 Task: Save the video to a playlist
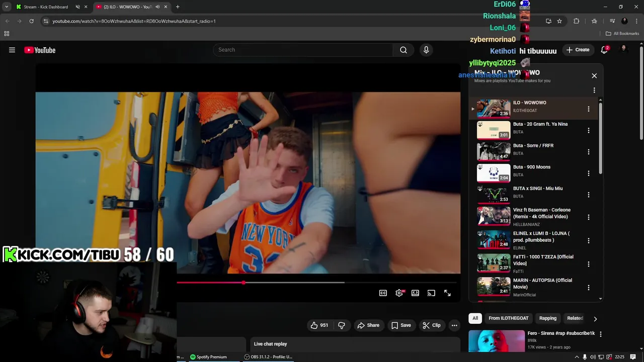click(401, 325)
